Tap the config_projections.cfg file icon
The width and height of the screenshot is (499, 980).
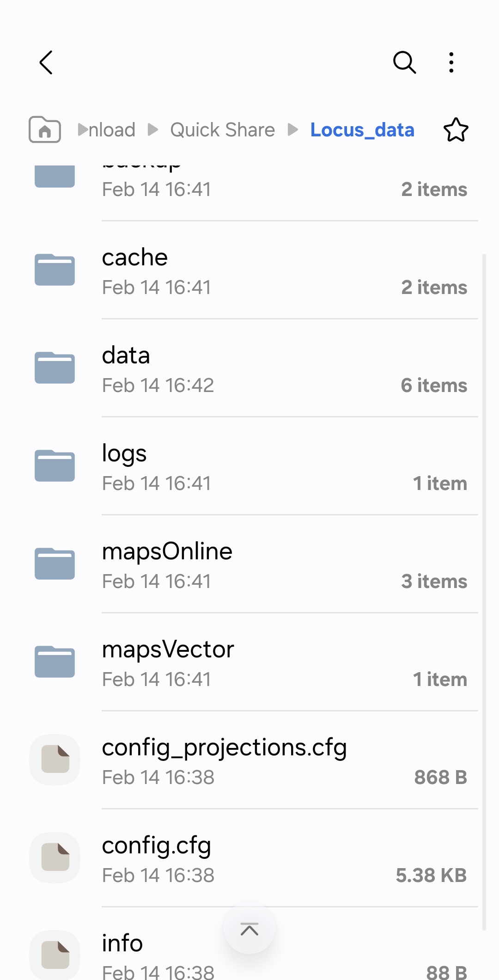(55, 759)
